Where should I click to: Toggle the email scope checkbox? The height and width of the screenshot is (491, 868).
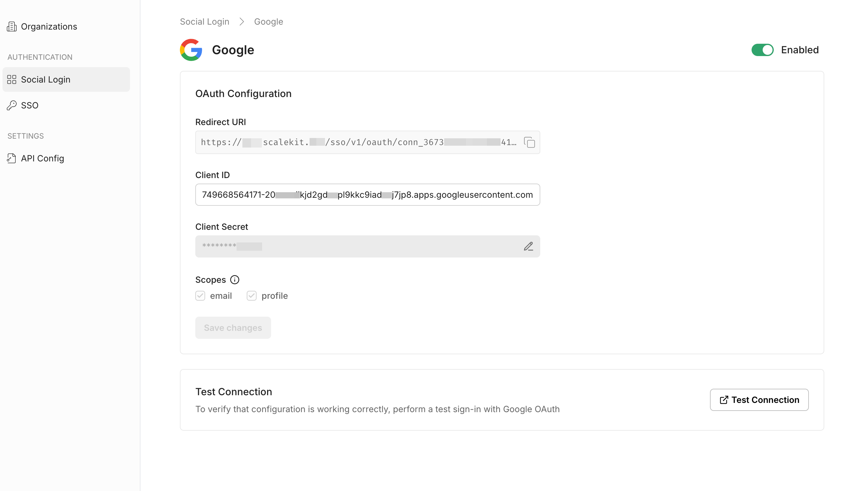pos(200,295)
